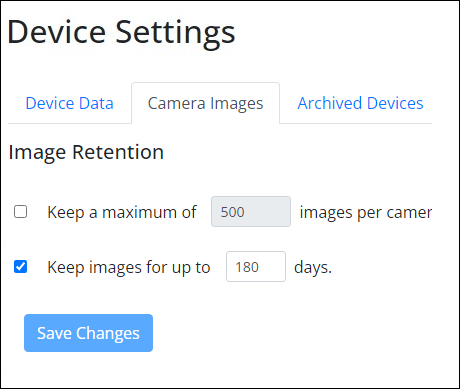This screenshot has height=389, width=460.
Task: Submit settings with the blue Save Changes button
Action: click(x=88, y=333)
